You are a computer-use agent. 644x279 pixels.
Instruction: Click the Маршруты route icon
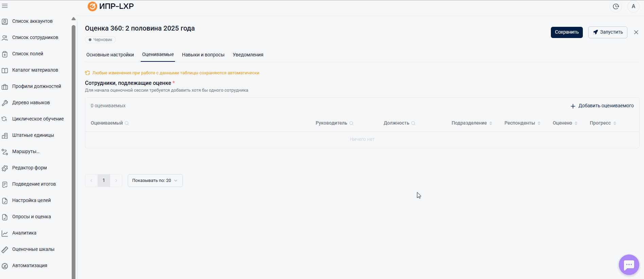pos(5,152)
